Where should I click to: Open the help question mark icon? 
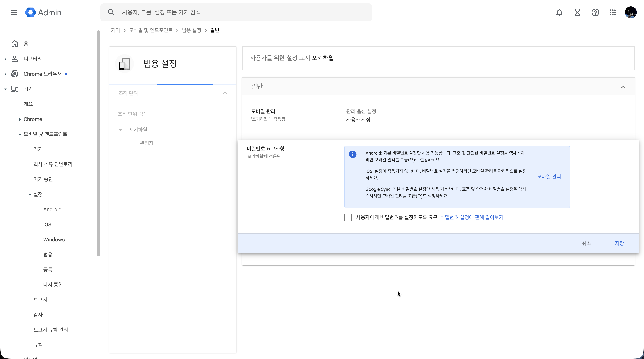click(x=595, y=12)
